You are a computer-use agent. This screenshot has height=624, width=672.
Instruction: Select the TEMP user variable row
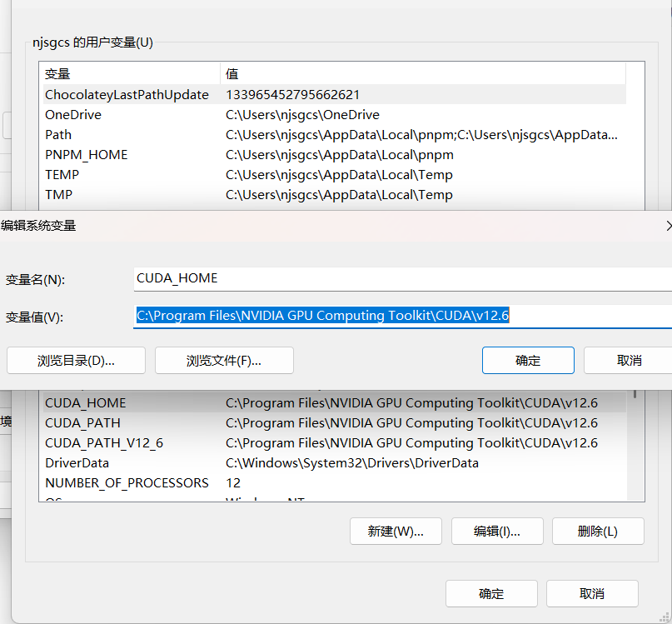click(334, 175)
